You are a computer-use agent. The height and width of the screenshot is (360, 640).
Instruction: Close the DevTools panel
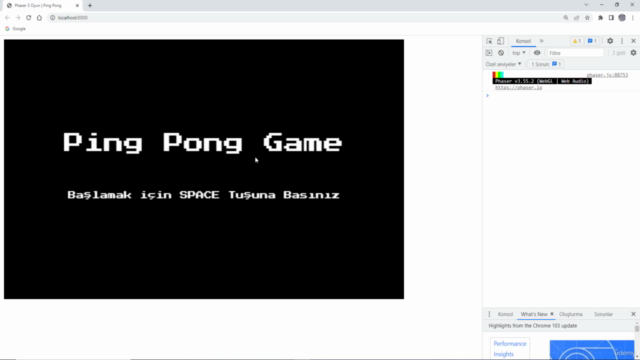coord(633,41)
